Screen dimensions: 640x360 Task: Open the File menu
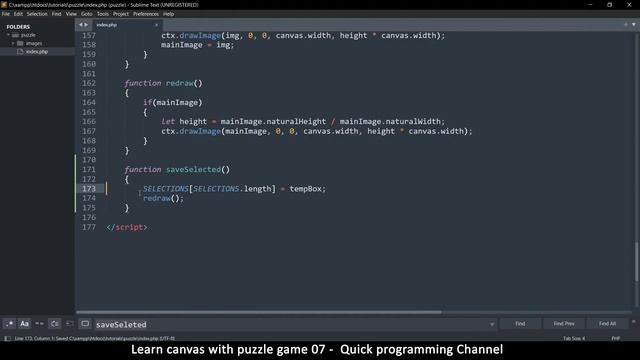6,14
